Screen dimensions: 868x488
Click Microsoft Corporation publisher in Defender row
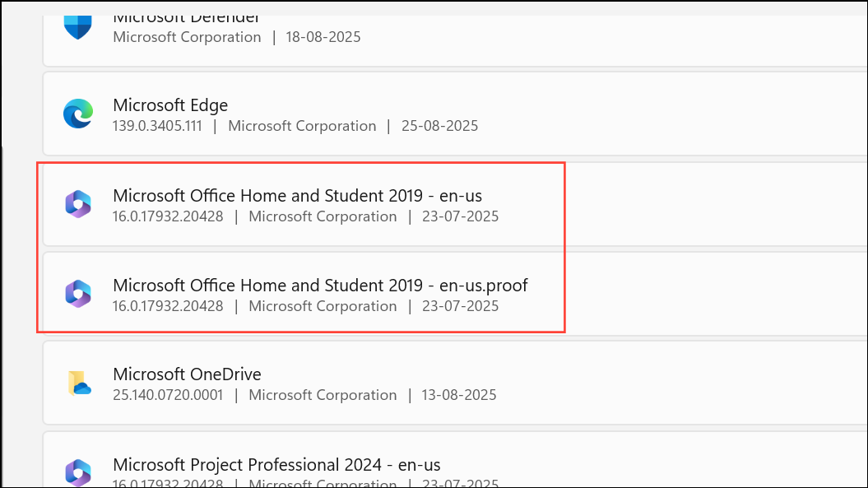[x=187, y=37]
